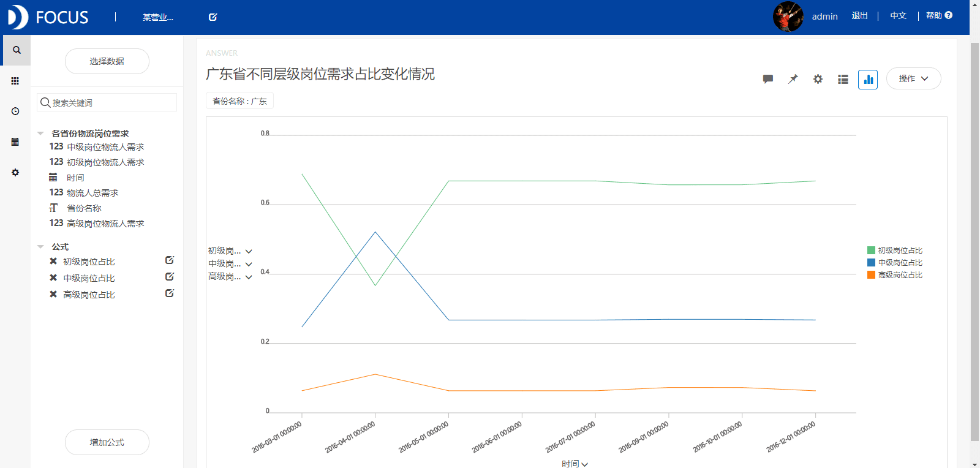Click the chart title 广东省不同层级岗位需求占比变化情况
Image resolution: width=980 pixels, height=468 pixels.
(320, 74)
